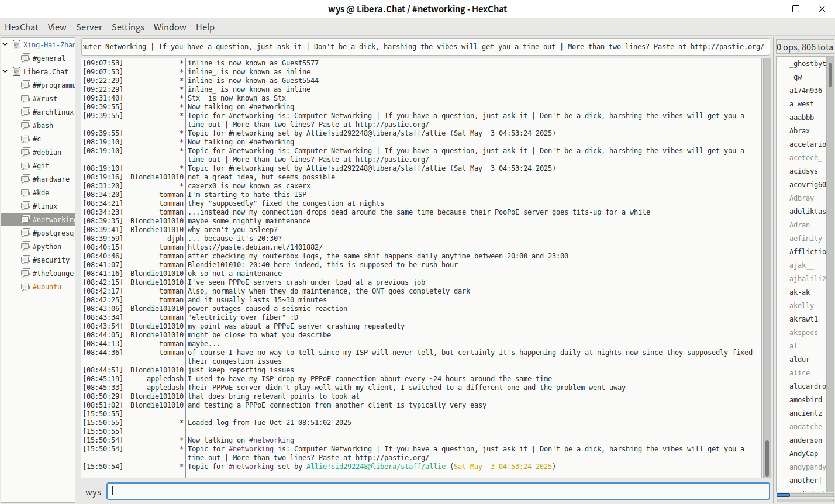Click the #general channel icon
Screen dimensions: 835x504
(x=26, y=58)
